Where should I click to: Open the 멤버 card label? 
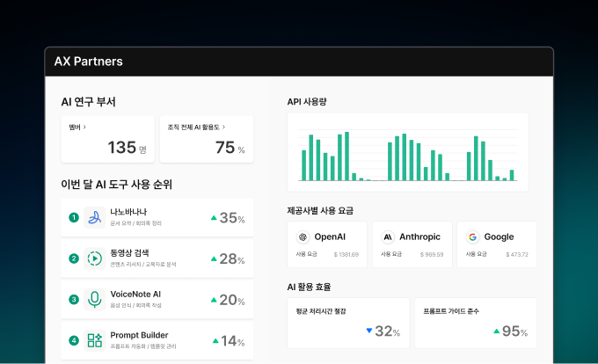click(75, 127)
